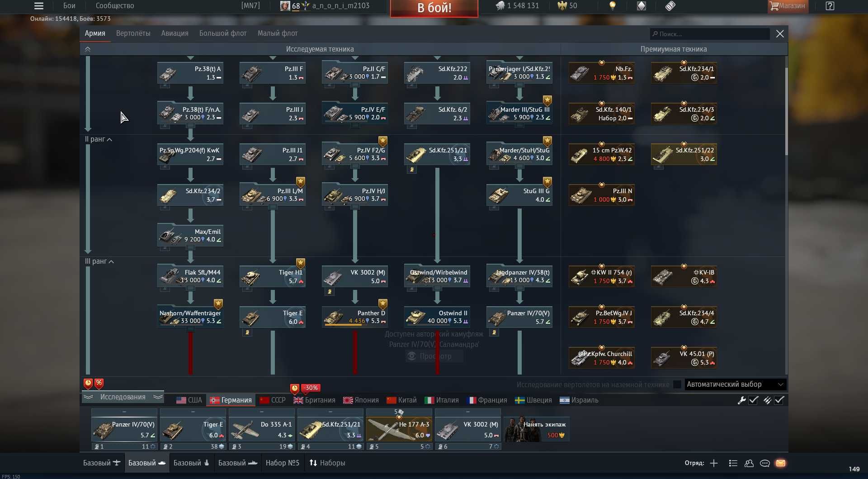Click the red clock badge above Исследования
The width and height of the screenshot is (868, 479).
point(88,384)
